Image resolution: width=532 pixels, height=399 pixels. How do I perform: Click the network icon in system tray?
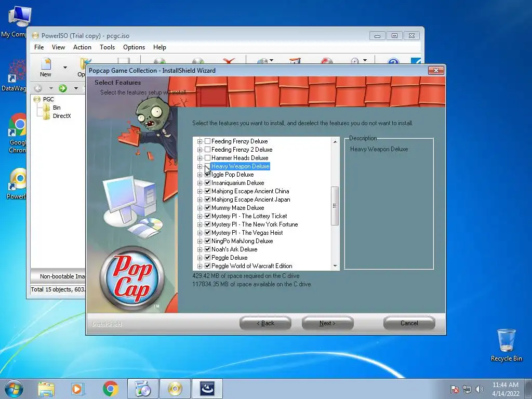467,389
